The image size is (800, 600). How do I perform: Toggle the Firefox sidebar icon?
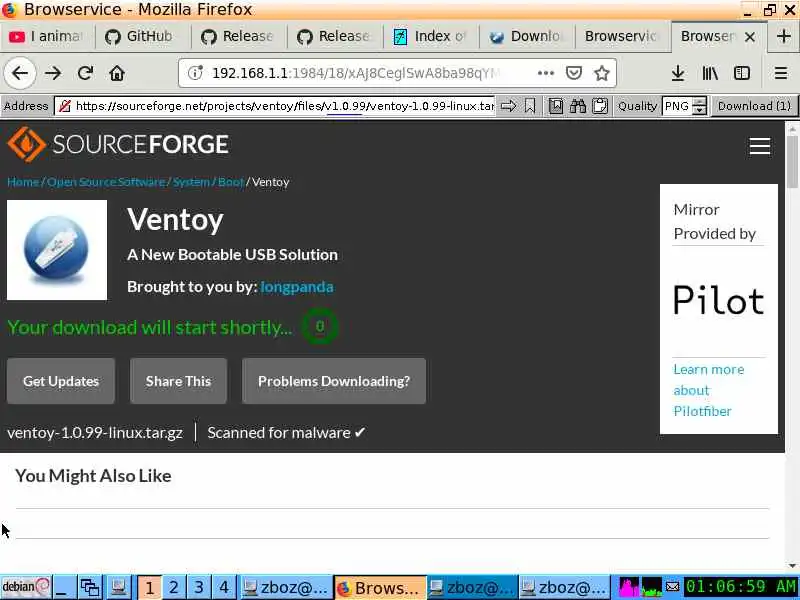742,73
